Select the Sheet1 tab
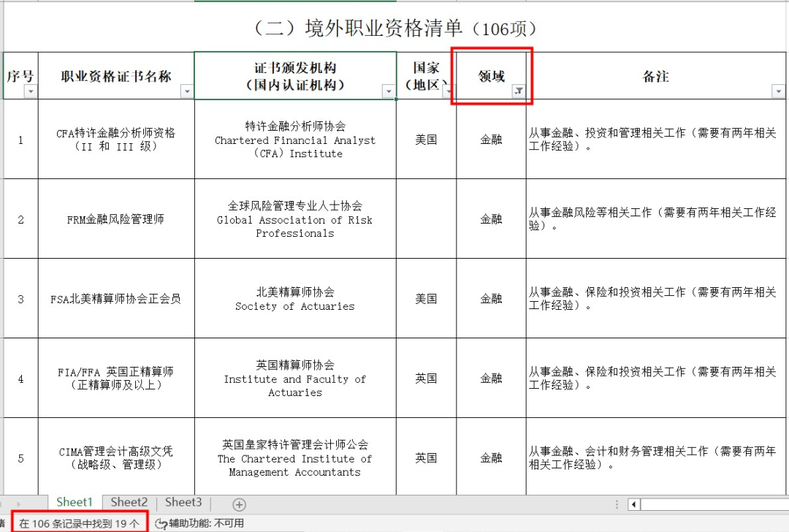789x532 pixels. [74, 503]
